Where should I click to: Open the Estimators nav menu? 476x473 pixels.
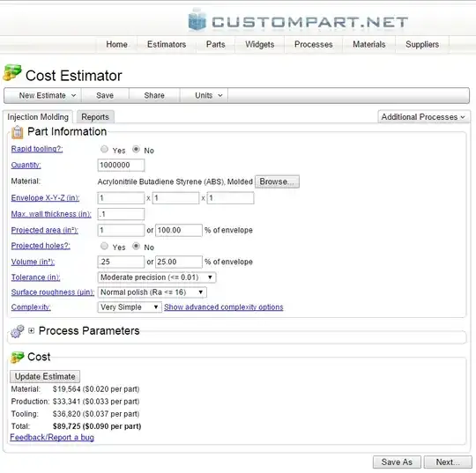coord(167,44)
